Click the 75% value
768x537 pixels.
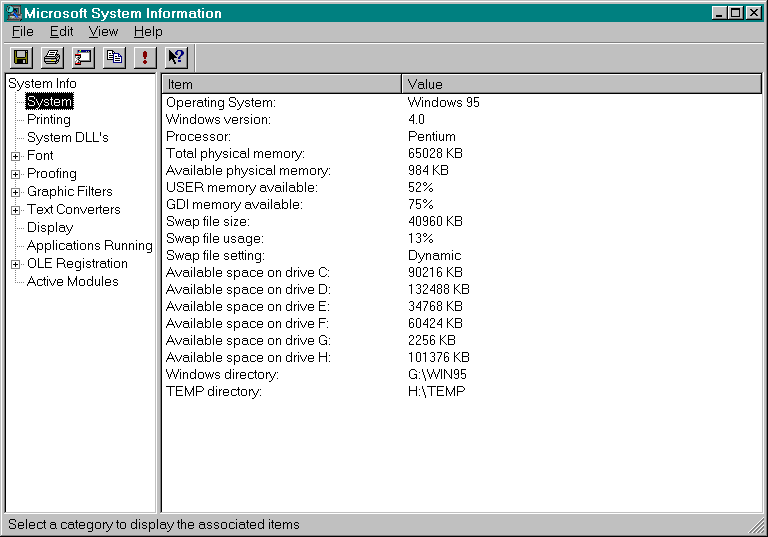click(421, 204)
